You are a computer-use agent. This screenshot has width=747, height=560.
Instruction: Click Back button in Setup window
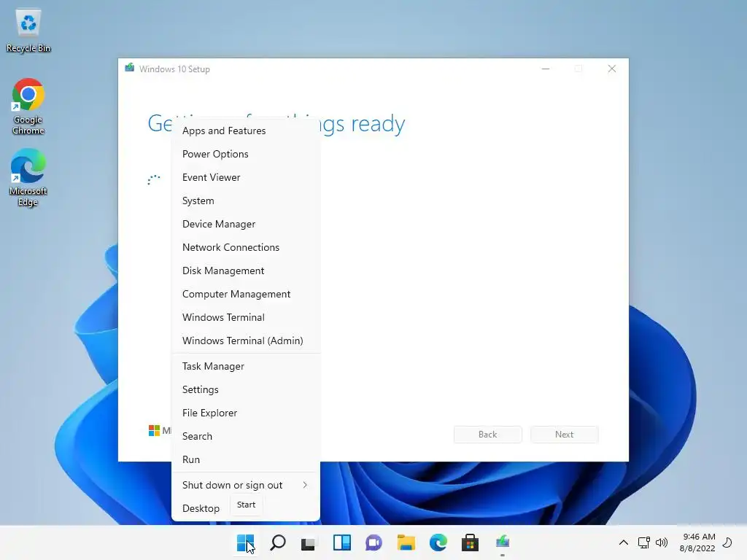[x=487, y=435]
